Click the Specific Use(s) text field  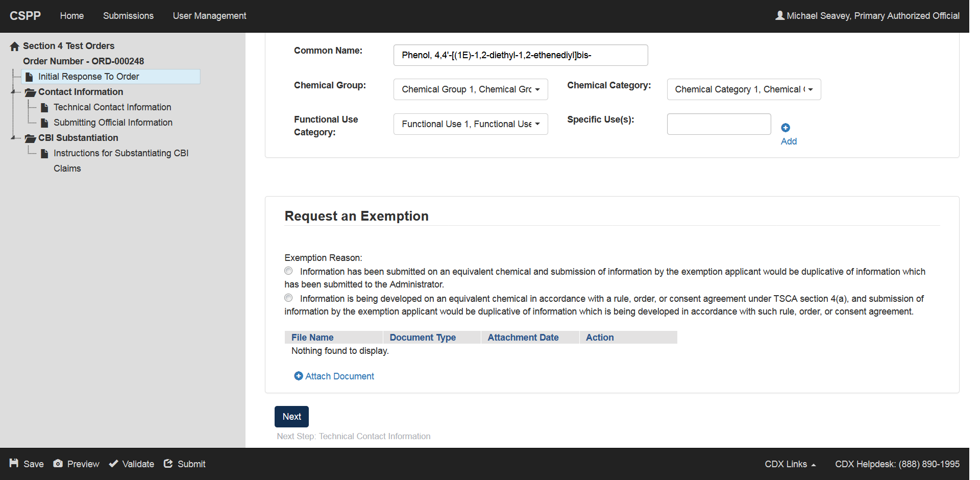[x=718, y=124]
